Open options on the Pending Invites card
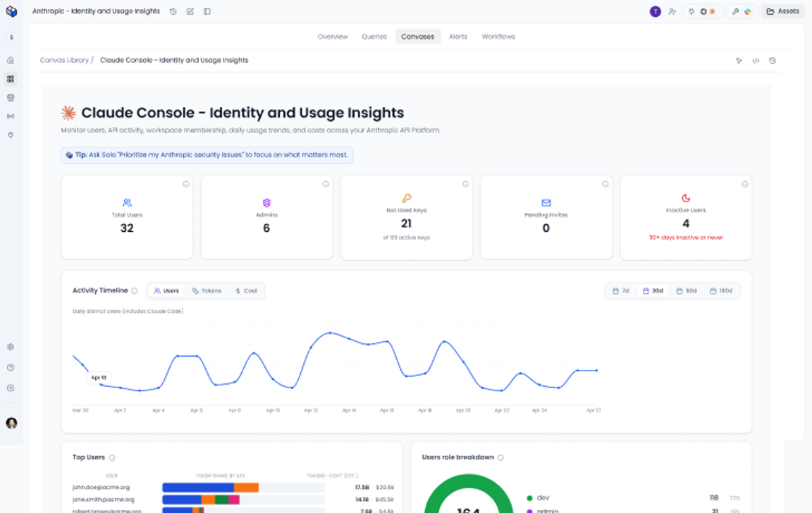The width and height of the screenshot is (812, 513). coord(605,183)
